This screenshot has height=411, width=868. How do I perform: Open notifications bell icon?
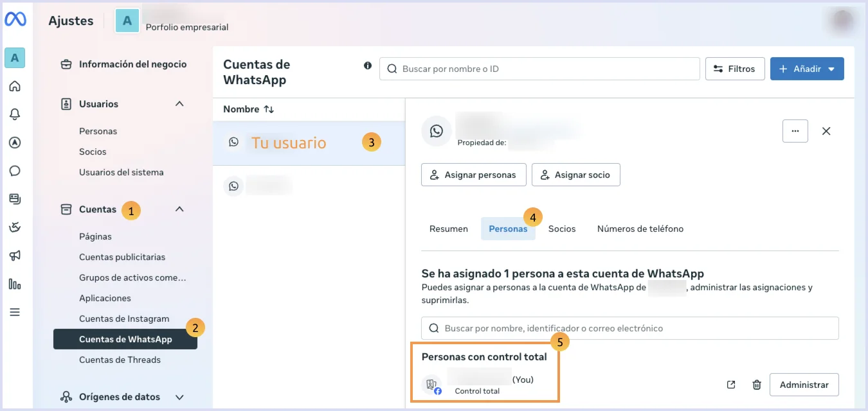[15, 114]
